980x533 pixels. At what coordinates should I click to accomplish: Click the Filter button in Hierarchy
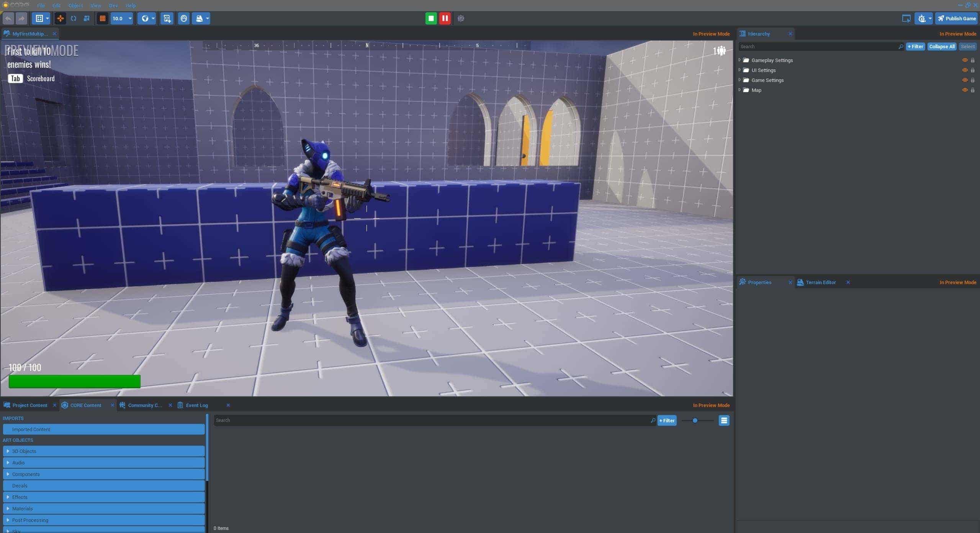(915, 47)
